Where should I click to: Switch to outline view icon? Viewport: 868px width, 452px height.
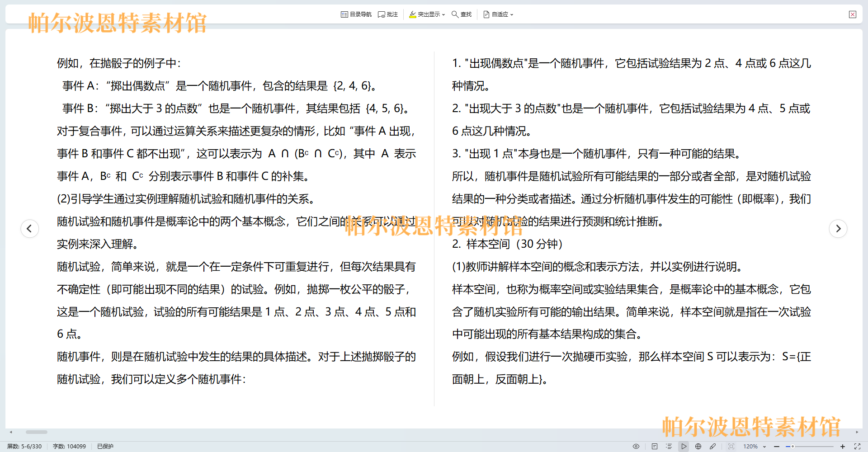[669, 447]
